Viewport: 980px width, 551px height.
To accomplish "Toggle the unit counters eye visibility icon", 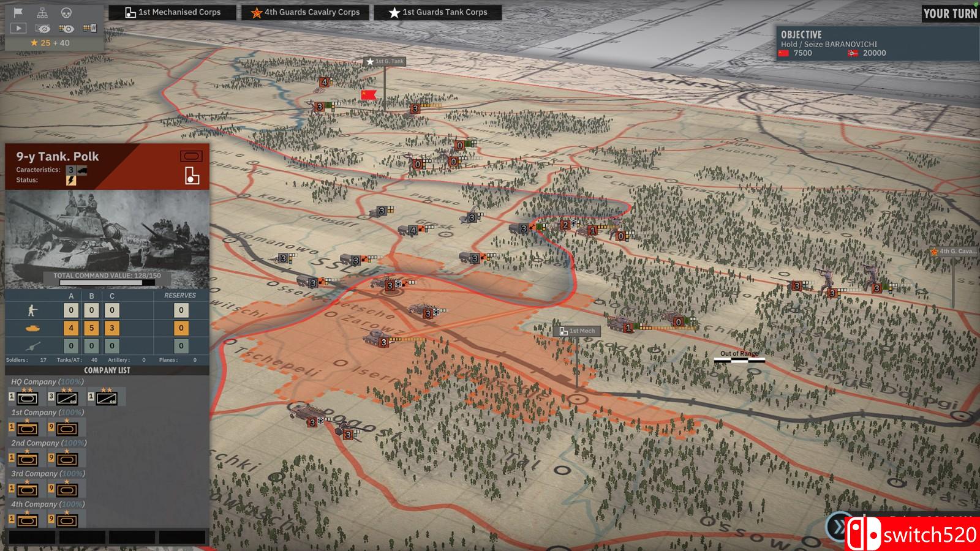I will 66,28.
